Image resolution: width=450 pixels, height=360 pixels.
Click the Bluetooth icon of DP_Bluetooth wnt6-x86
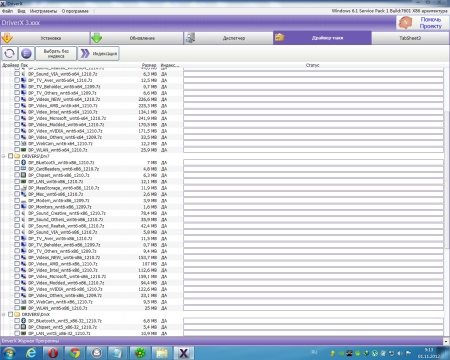(x=24, y=162)
